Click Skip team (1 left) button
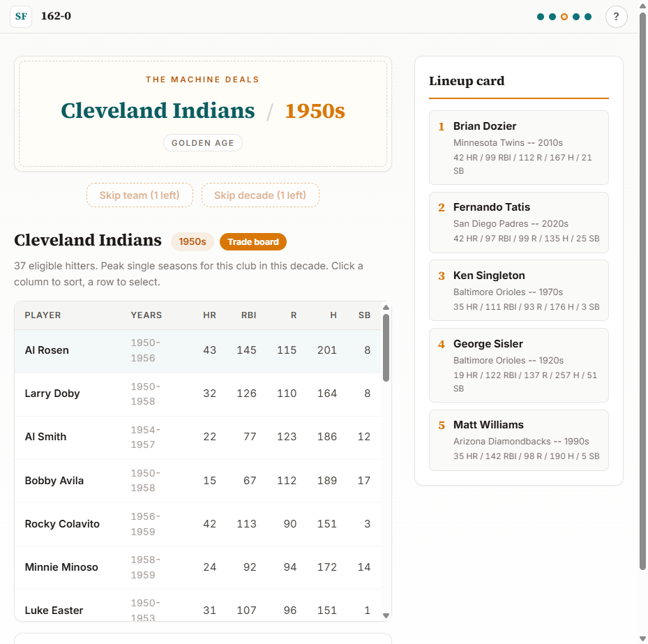 140,195
